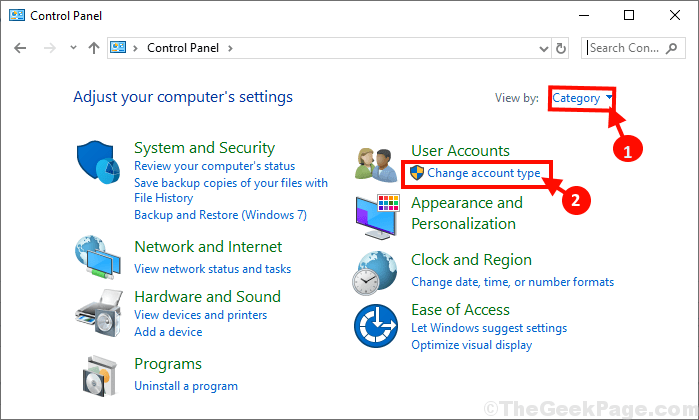This screenshot has height=420, width=699.
Task: Click the Appearance and Personalization monitor icon
Action: 377,217
